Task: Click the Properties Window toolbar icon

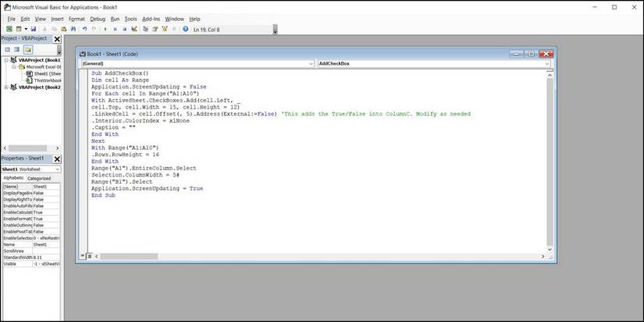Action: coord(155,29)
